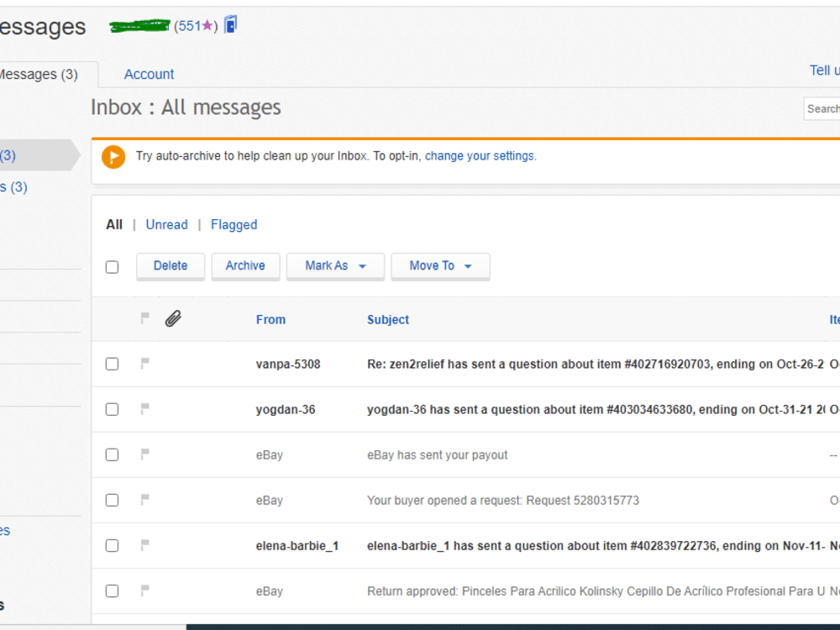Screen dimensions: 840x630
Task: Open the Messages (3) tab
Action: click(x=39, y=75)
